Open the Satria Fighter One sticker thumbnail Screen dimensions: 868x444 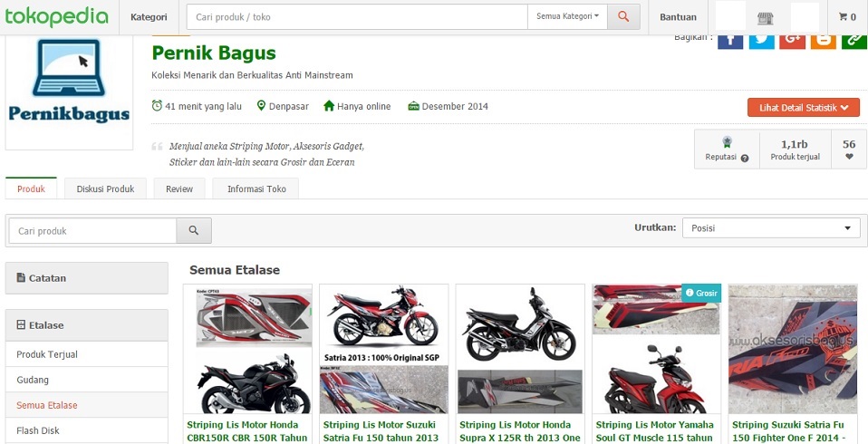pos(793,350)
